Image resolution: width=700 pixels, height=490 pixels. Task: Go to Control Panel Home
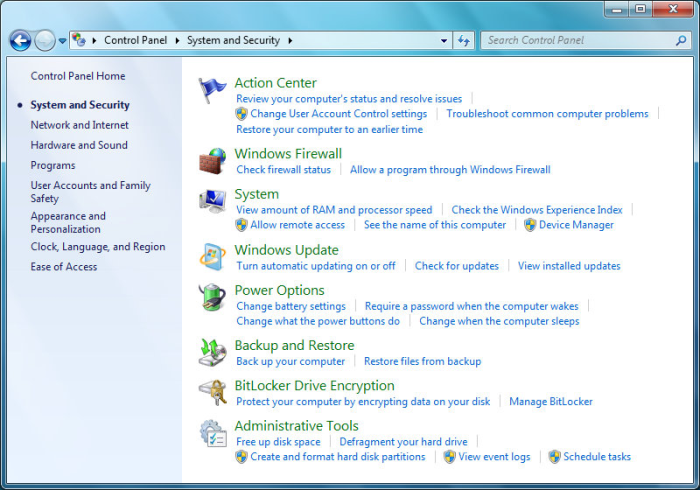(x=78, y=76)
